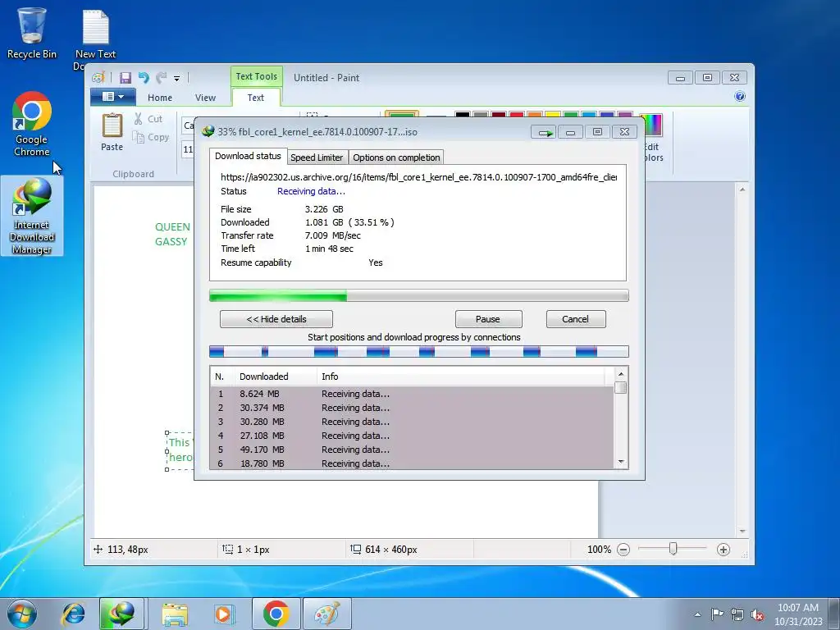Click the main green download progress bar

[419, 295]
